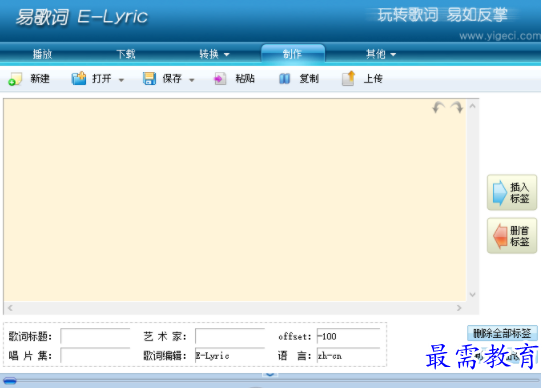Click the 粘贴 toolbar label
The height and width of the screenshot is (388, 547).
[245, 79]
